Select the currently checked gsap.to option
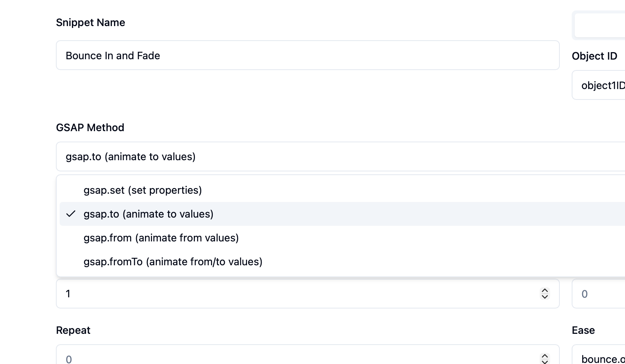 [148, 214]
